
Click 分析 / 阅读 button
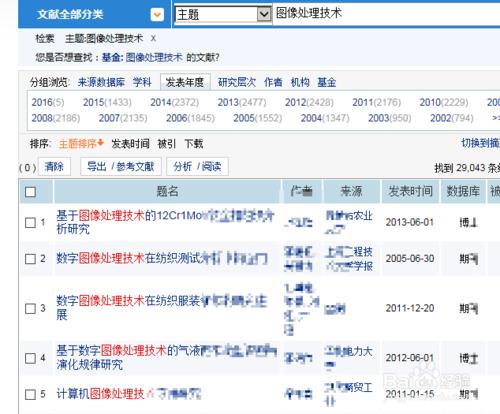click(x=197, y=166)
